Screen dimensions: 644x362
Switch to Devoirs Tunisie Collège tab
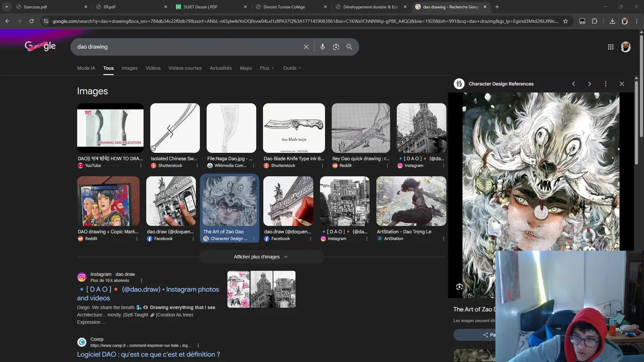pyautogui.click(x=291, y=7)
